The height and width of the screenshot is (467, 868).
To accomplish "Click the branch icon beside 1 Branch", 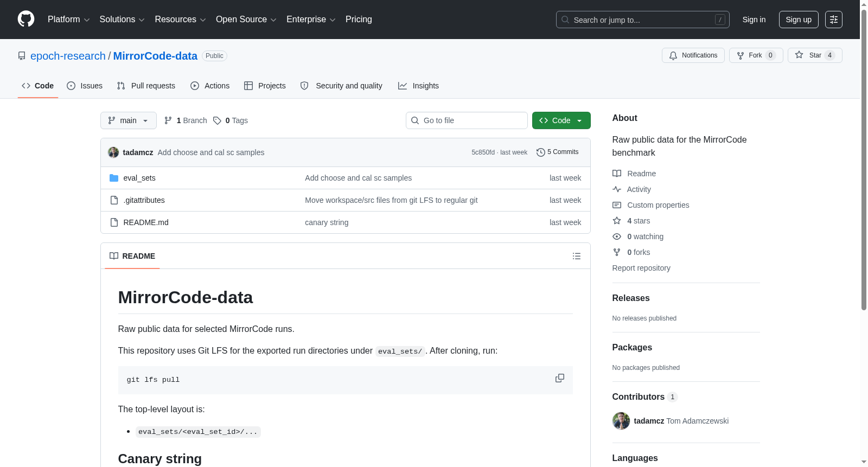I will point(168,120).
